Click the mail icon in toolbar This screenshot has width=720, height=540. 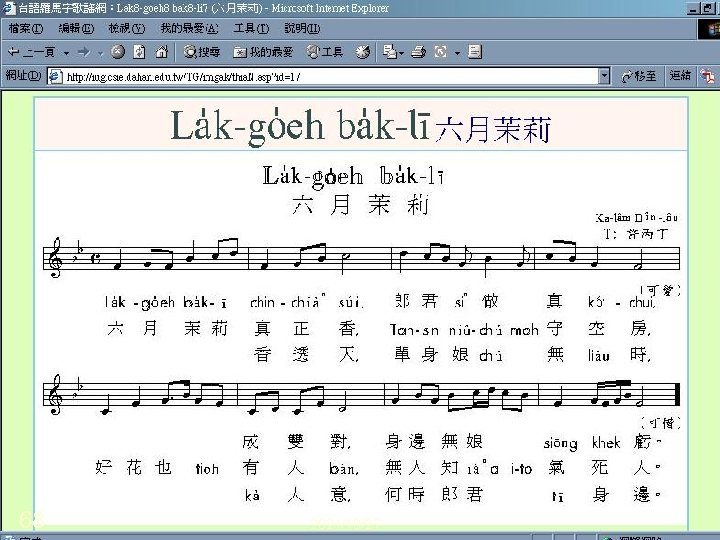[x=390, y=52]
